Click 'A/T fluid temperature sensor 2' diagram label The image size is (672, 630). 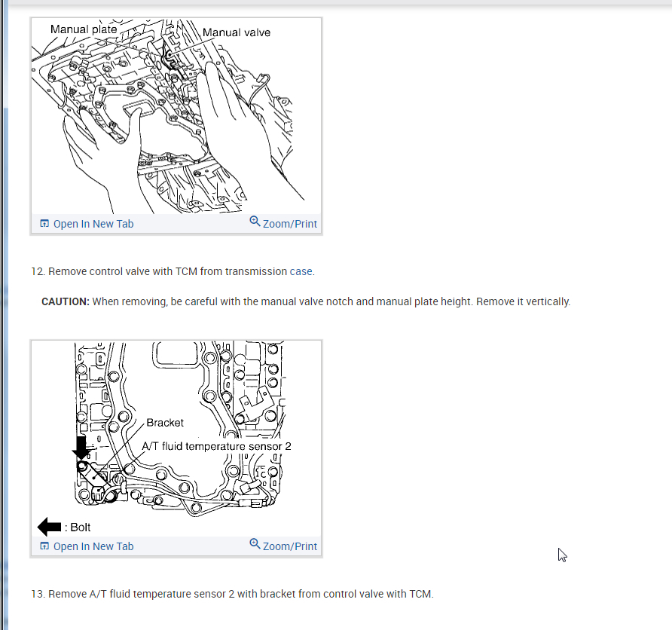(x=216, y=446)
